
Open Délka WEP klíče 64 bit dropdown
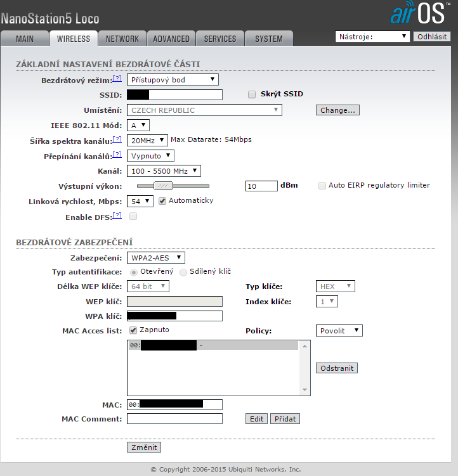pos(148,286)
